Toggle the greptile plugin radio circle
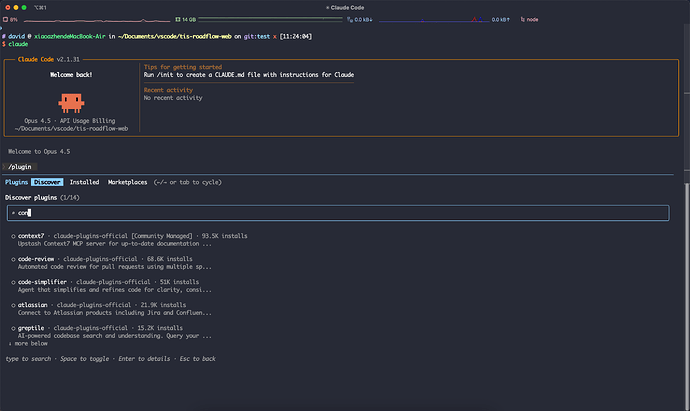Viewport: 690px width, 411px height. pos(13,328)
